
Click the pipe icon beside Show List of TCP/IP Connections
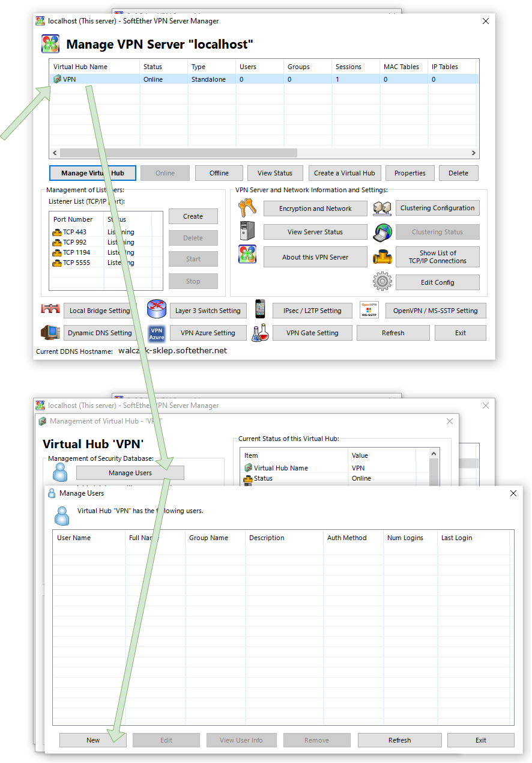[x=382, y=257]
